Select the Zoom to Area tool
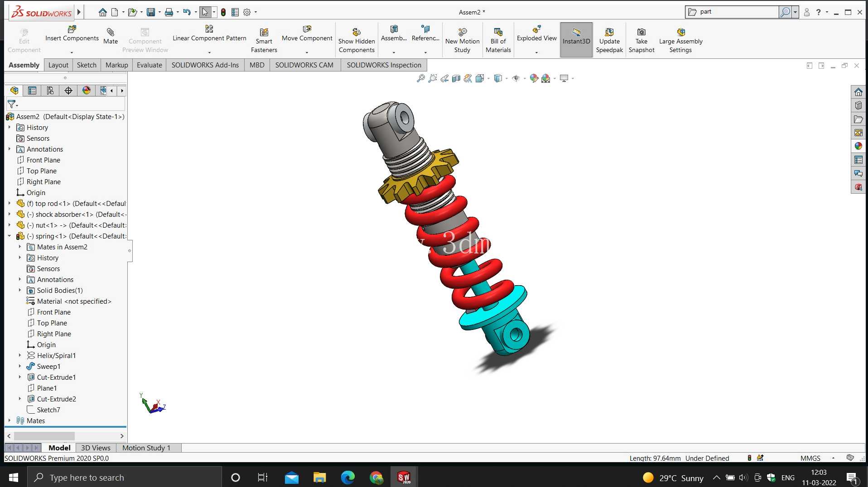Screen dimensions: 868x487 coord(433,78)
